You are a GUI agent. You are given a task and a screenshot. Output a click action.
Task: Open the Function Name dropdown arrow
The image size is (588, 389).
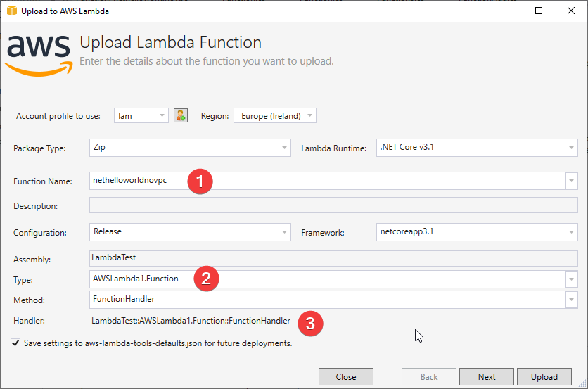[x=571, y=181]
